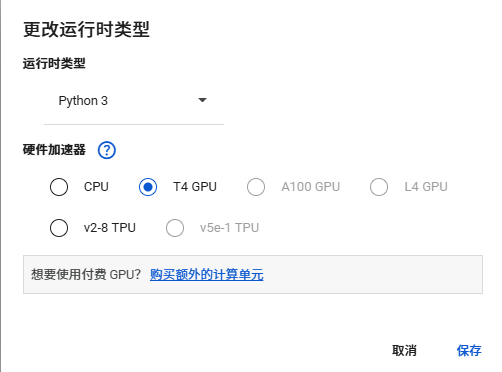Image resolution: width=502 pixels, height=372 pixels.
Task: Click the v5e-1 TPU text label
Action: (x=229, y=228)
